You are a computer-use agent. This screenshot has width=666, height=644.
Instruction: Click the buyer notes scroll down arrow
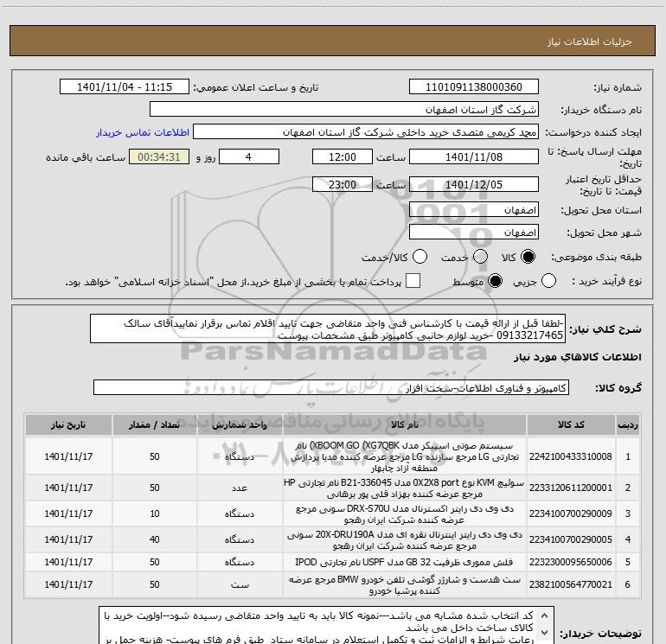click(545, 633)
